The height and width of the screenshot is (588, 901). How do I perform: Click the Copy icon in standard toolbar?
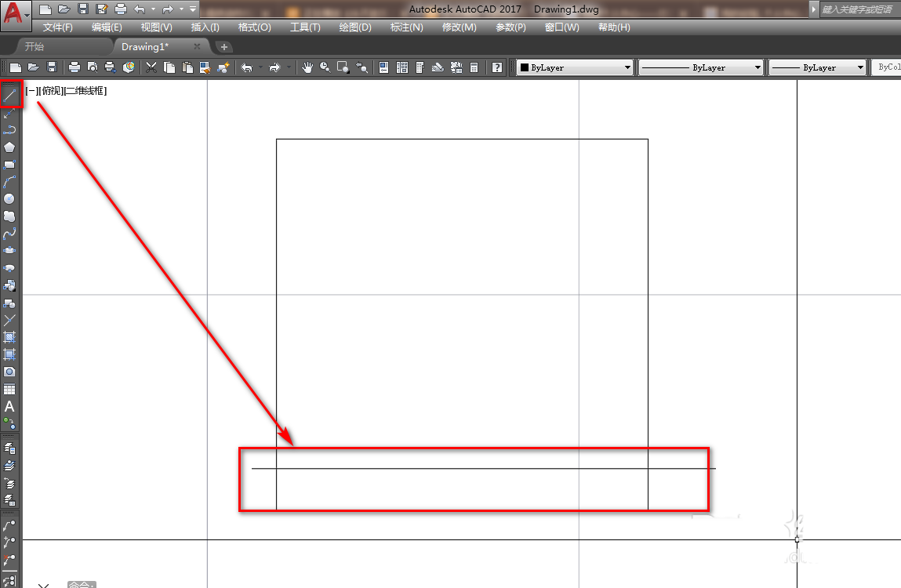click(169, 68)
